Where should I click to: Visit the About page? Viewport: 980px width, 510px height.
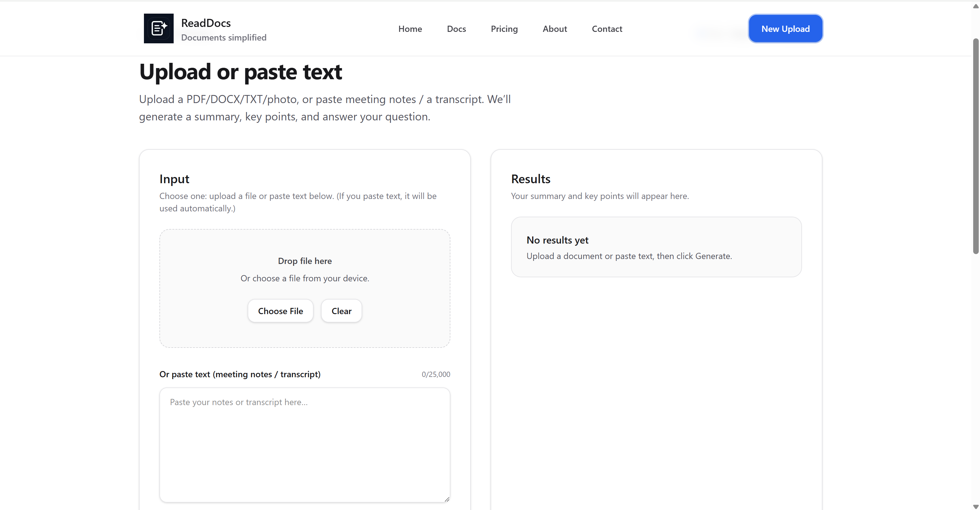[555, 28]
